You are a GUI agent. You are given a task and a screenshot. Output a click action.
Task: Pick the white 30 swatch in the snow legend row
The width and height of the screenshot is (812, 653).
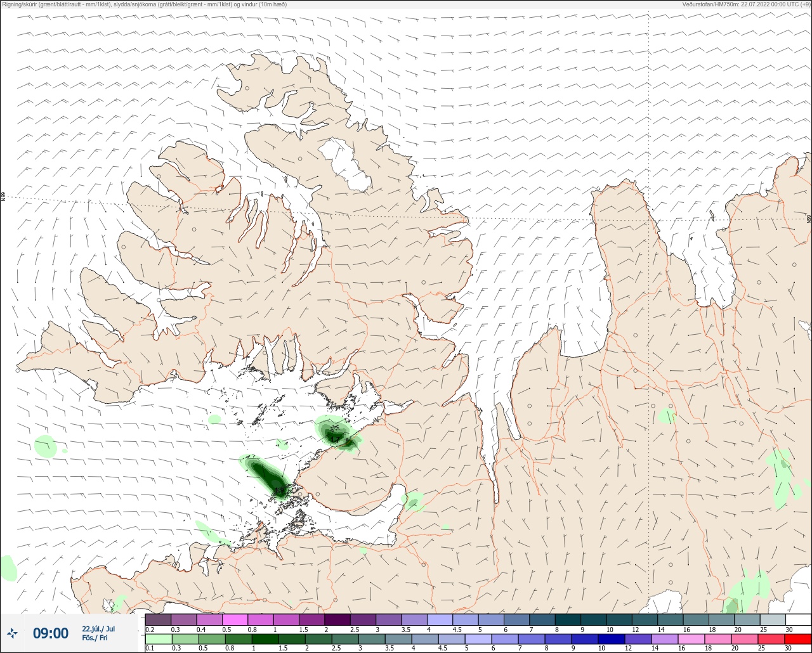798,619
